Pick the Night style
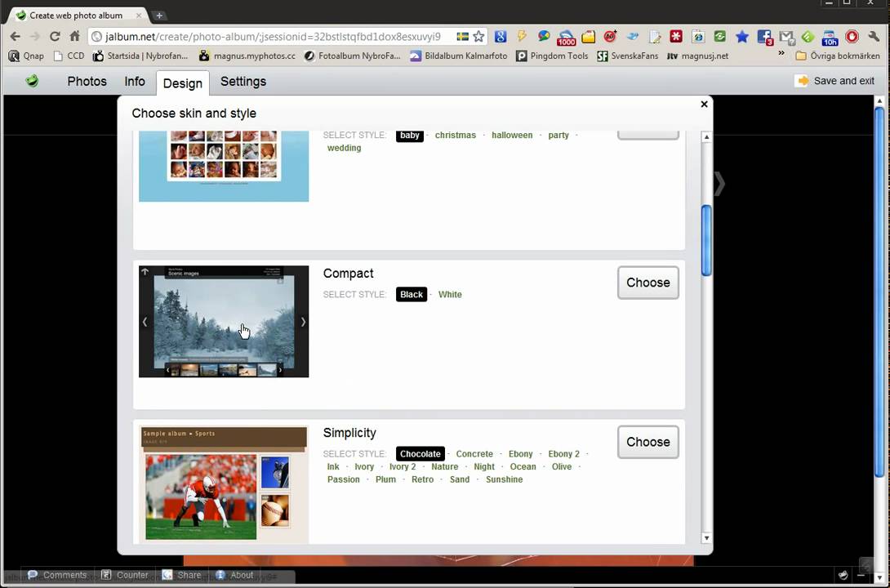The width and height of the screenshot is (890, 588). (484, 466)
